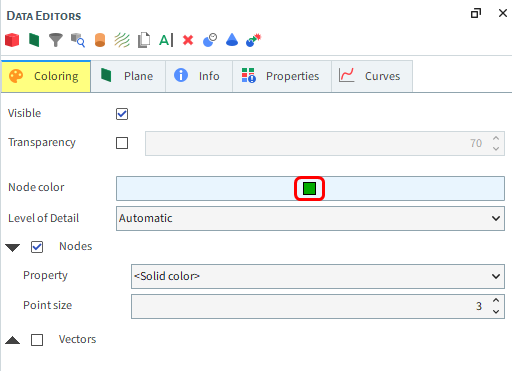Click the copy documents icon
The width and height of the screenshot is (512, 371).
144,40
